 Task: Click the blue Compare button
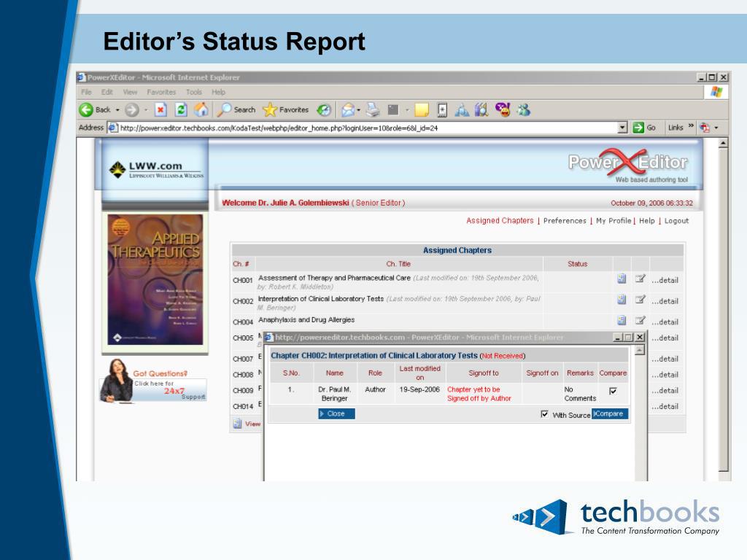(610, 414)
